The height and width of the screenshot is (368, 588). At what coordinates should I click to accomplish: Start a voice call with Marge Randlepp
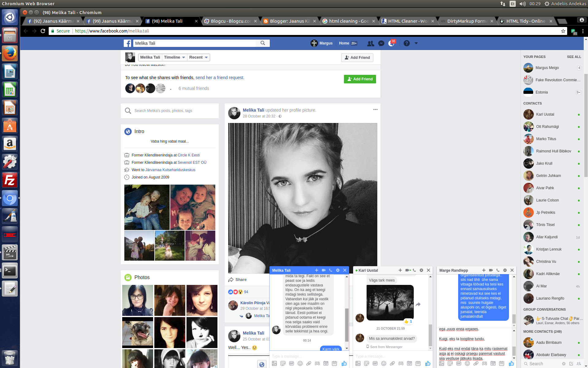pos(498,270)
